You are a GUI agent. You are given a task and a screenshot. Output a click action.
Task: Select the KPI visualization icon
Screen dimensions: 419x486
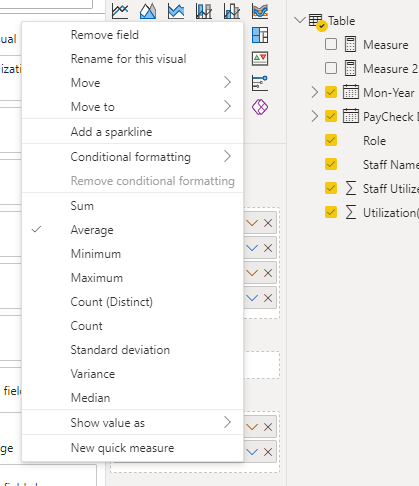[x=260, y=59]
